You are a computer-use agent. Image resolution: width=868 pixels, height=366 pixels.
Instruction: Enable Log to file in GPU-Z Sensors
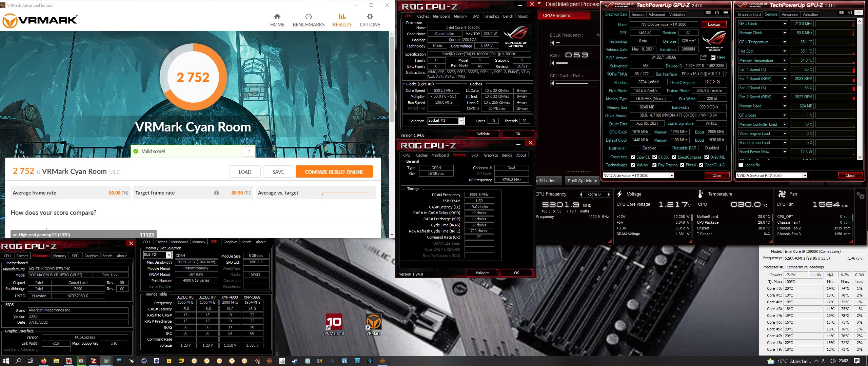741,165
